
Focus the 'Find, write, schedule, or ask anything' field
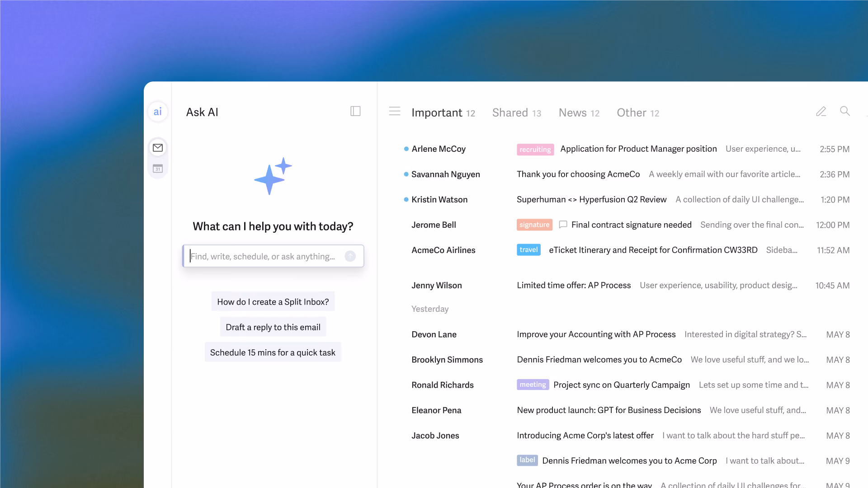[273, 256]
